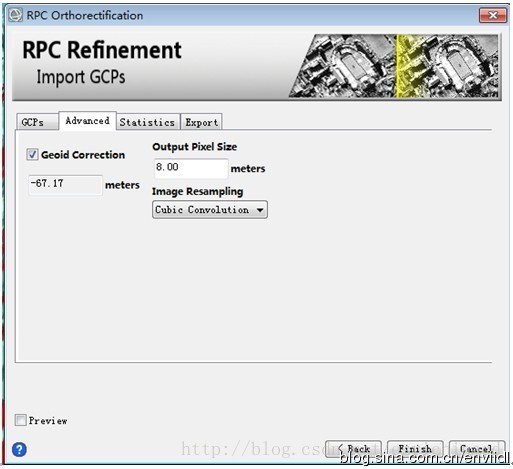Enable the Preview checkbox
Viewport: 513px width, 469px height.
21,420
